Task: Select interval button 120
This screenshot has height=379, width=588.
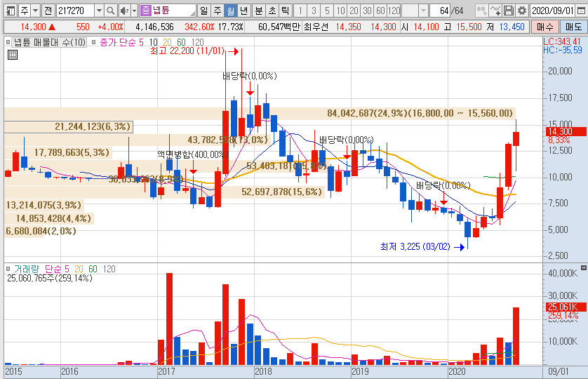Action: click(394, 11)
